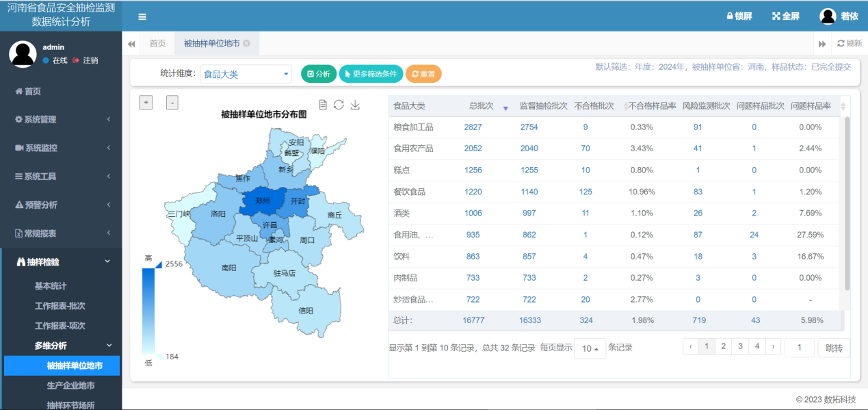This screenshot has width=868, height=410.
Task: Click tab scroll-right double arrow icon
Action: tap(822, 44)
